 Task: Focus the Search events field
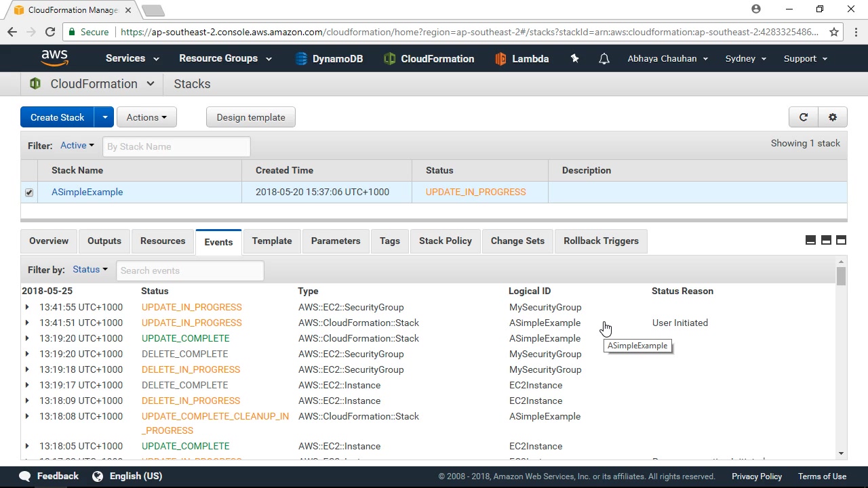click(x=190, y=270)
